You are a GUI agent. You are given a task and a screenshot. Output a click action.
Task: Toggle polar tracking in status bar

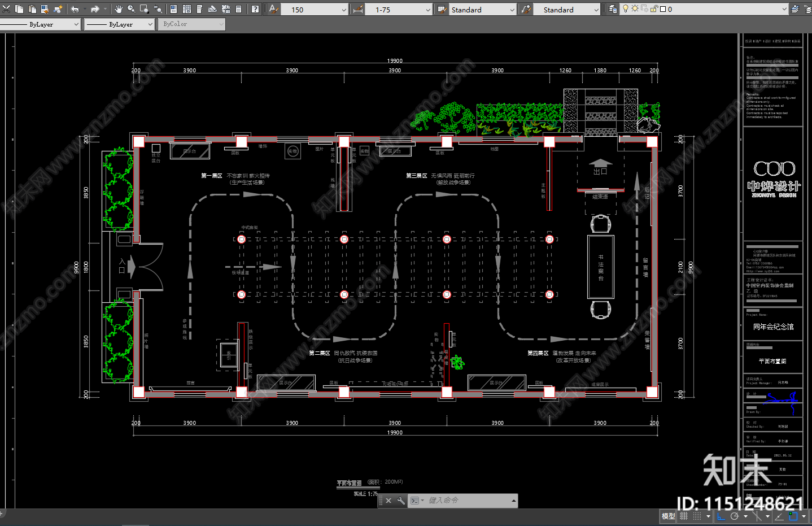(x=734, y=516)
